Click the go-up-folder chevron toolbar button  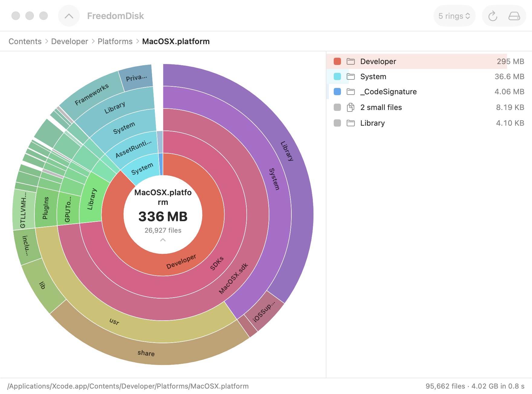[x=69, y=16]
